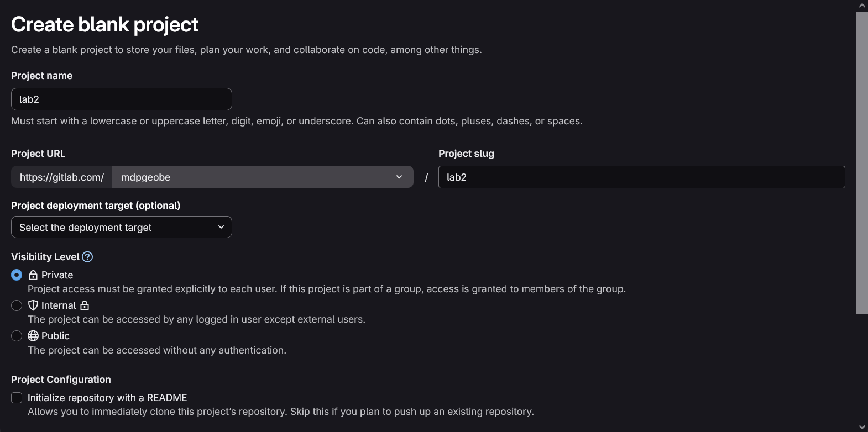Screen dimensions: 868x432
Task: Select the Private visibility radio button
Action: (17, 275)
